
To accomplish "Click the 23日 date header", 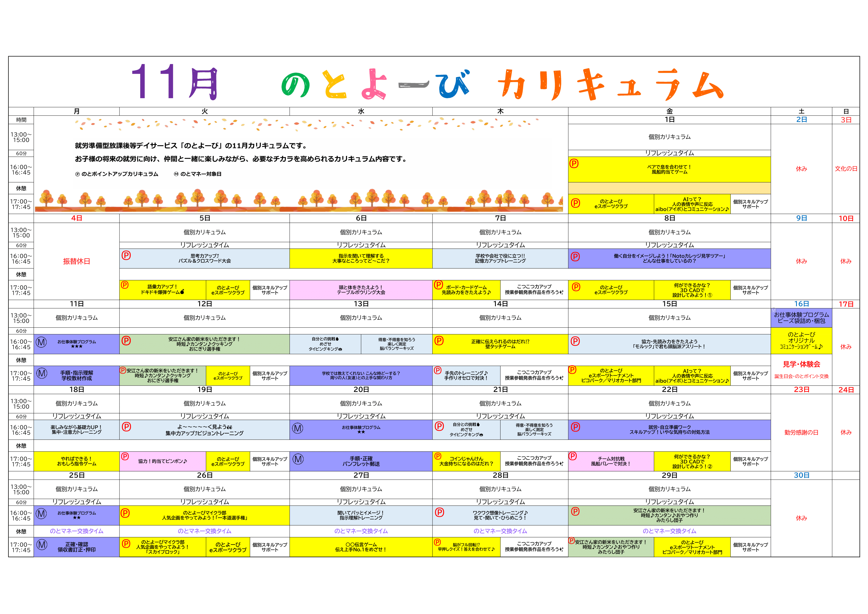I will coord(802,390).
